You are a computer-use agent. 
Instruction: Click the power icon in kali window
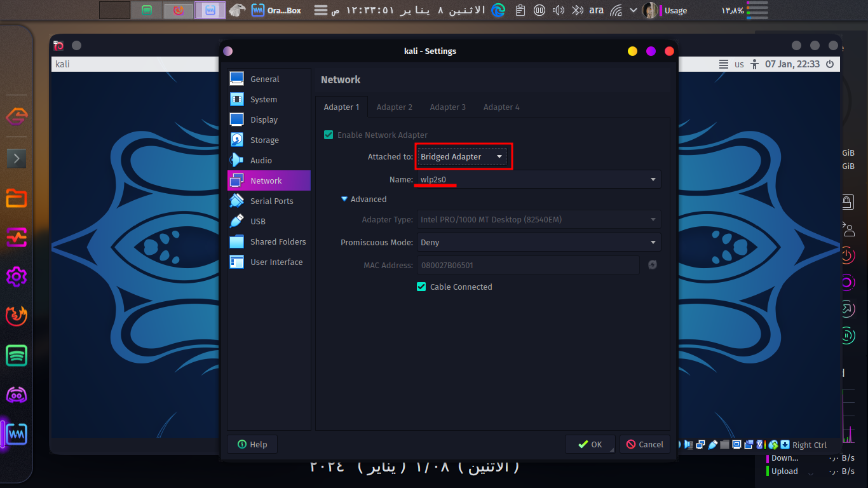click(830, 64)
